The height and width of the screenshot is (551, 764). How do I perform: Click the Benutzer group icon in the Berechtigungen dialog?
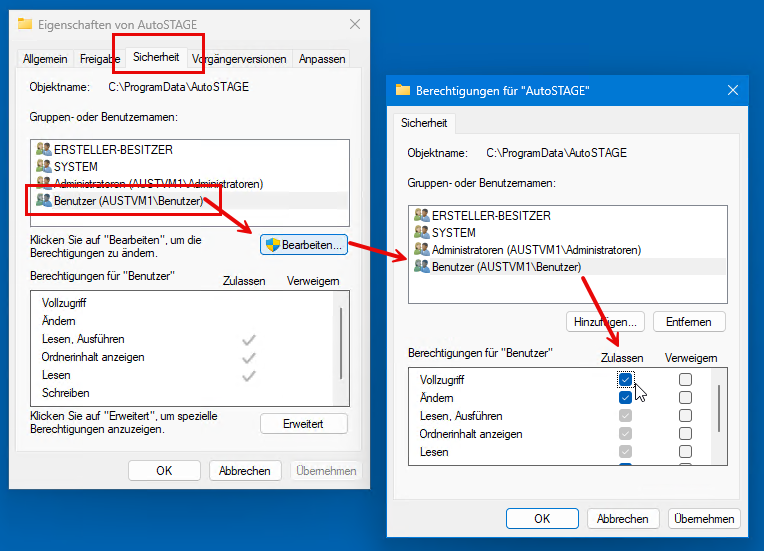[421, 266]
